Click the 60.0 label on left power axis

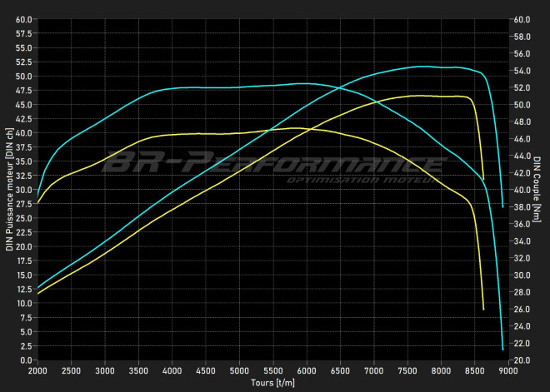point(23,19)
